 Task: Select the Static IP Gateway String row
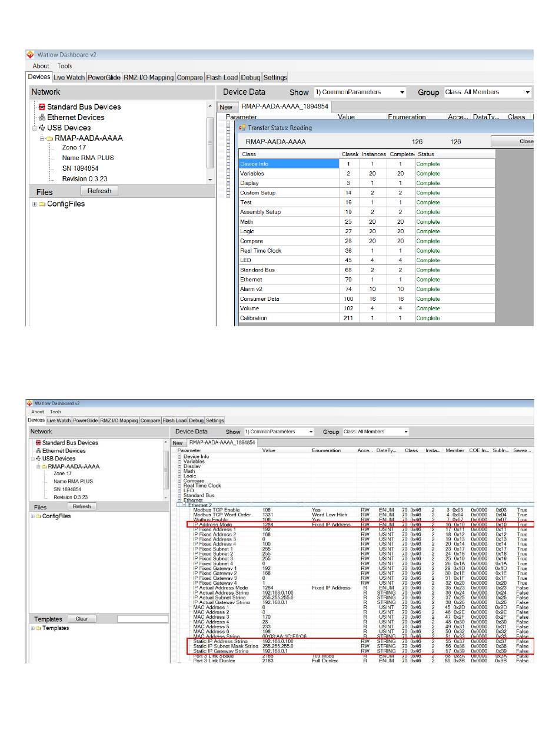click(x=360, y=651)
